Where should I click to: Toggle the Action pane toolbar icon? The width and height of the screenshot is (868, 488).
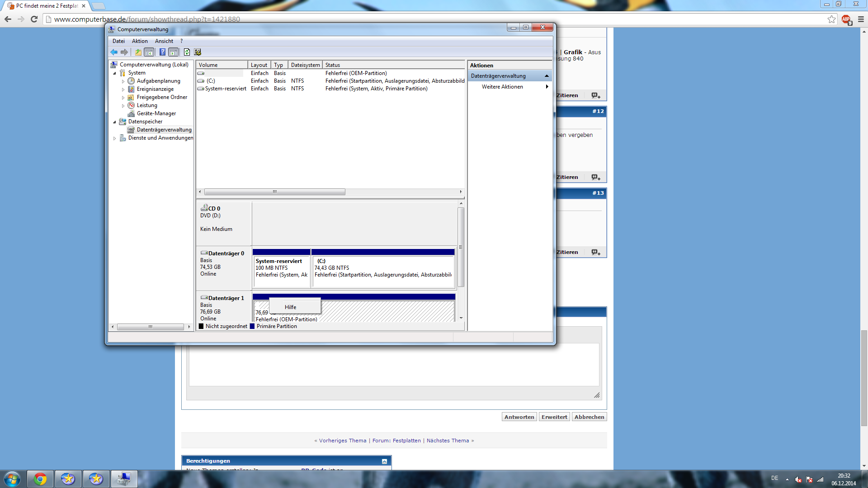click(174, 52)
